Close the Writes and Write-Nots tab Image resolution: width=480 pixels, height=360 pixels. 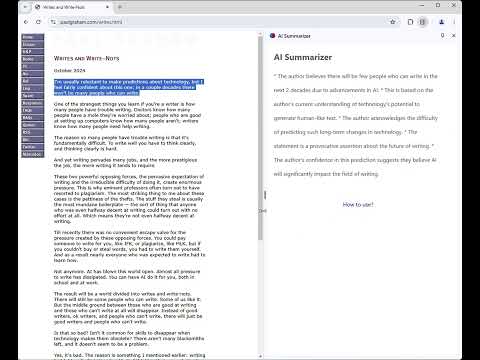click(107, 7)
